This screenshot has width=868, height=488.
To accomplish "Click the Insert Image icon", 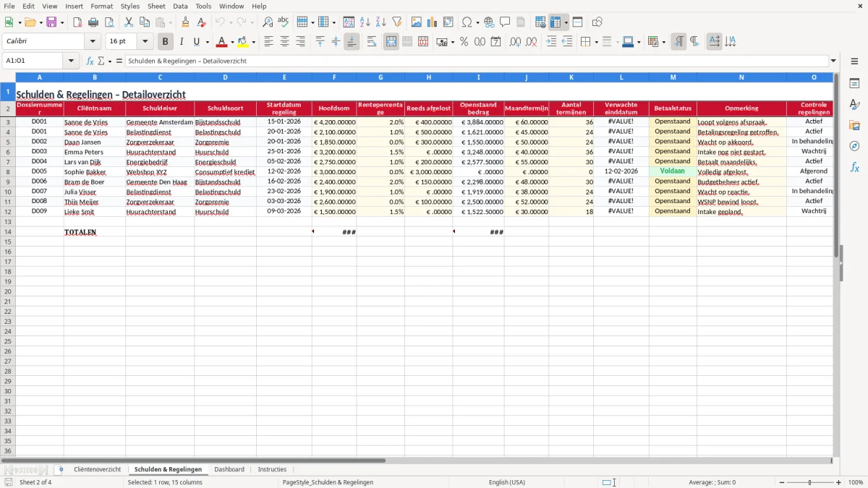I will pos(417,22).
